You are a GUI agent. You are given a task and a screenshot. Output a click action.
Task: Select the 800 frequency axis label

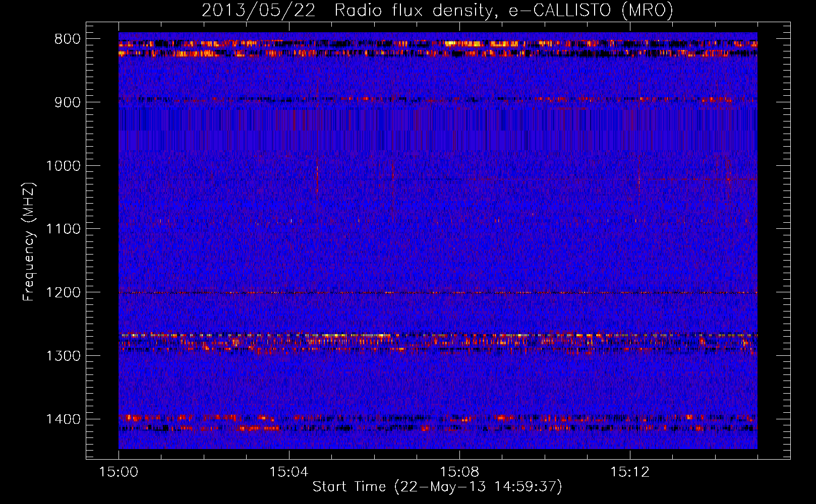tap(68, 39)
